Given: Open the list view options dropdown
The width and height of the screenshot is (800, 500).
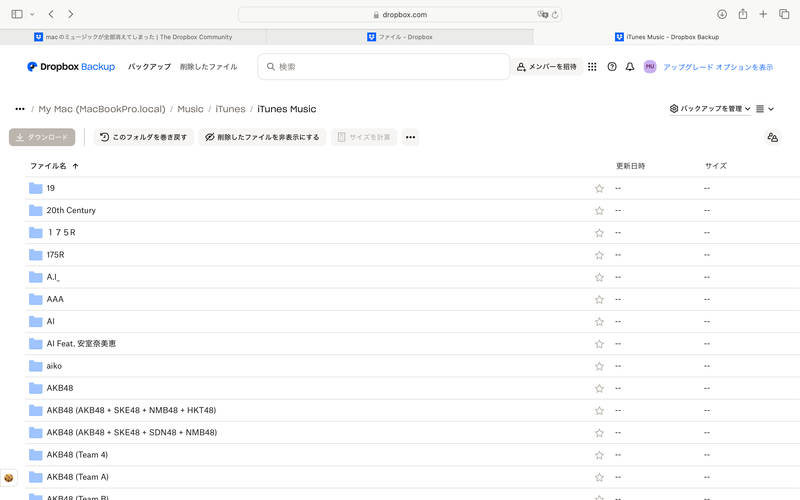Looking at the screenshot, I should (765, 109).
